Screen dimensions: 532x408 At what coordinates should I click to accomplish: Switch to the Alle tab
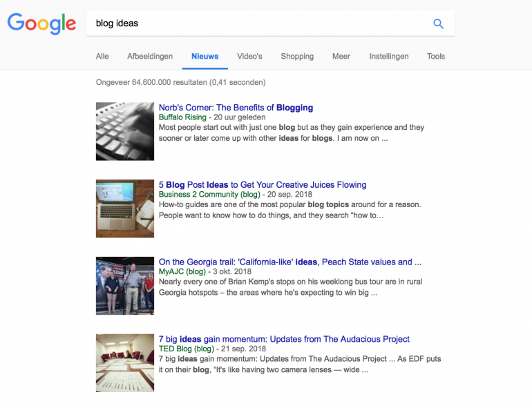(102, 57)
